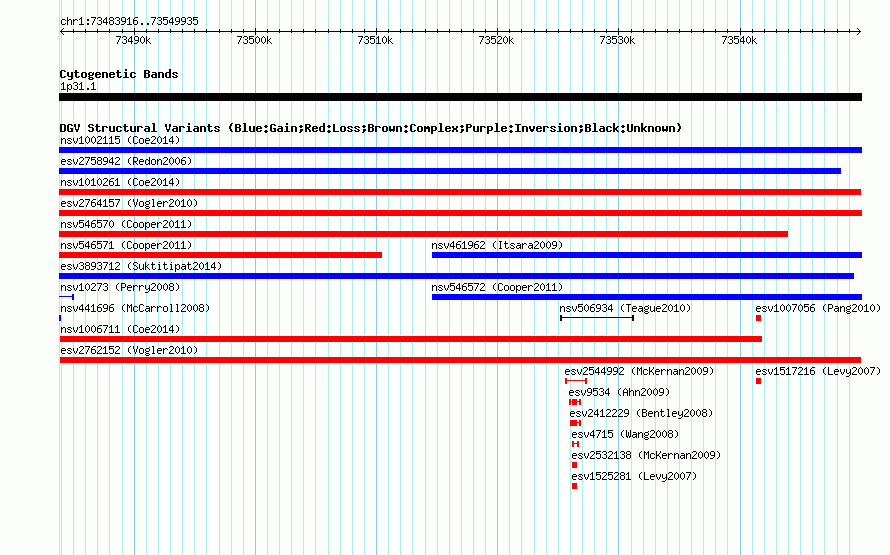Select the red esv2764157 loss bar
This screenshot has height=555, width=890.
pos(460,213)
